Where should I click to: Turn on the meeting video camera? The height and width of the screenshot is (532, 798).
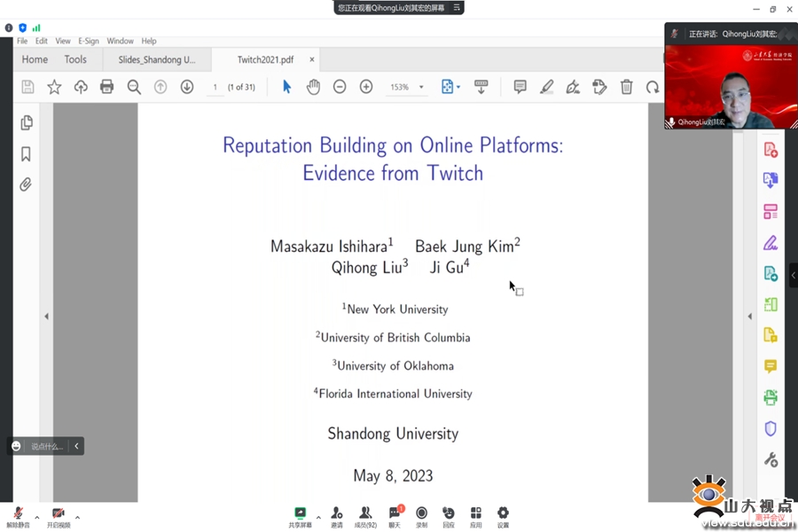[x=59, y=514]
